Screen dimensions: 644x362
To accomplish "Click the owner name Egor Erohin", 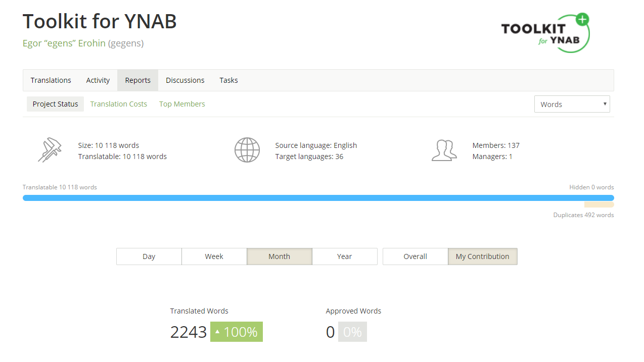I will 64,43.
